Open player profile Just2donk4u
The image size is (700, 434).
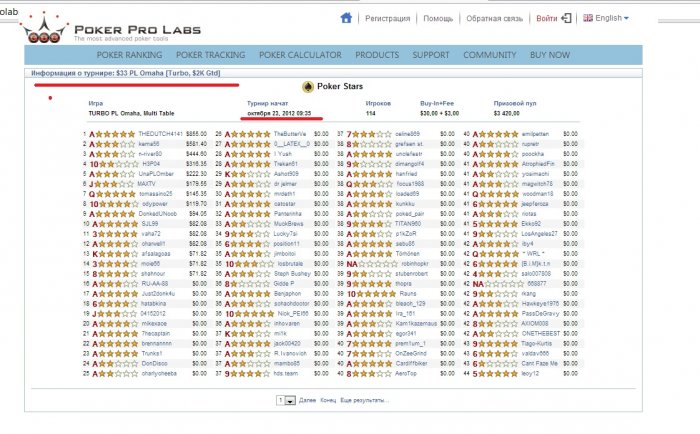158,294
